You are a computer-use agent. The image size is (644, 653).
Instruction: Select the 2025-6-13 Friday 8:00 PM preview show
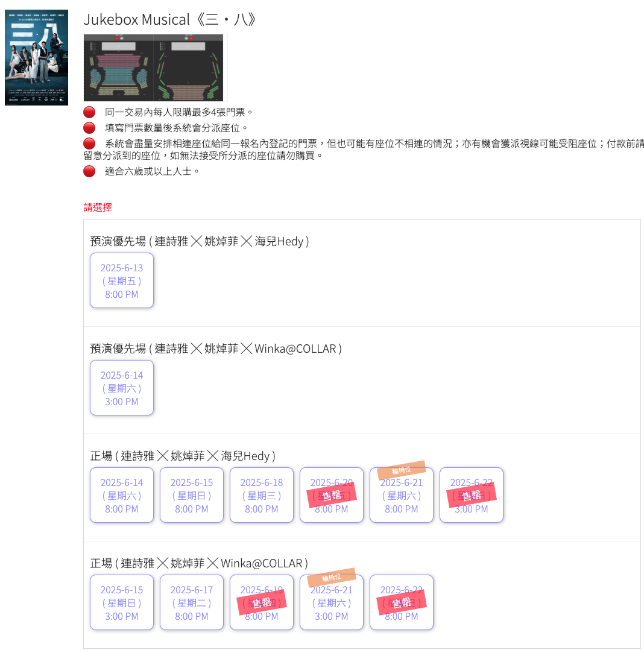coord(122,281)
